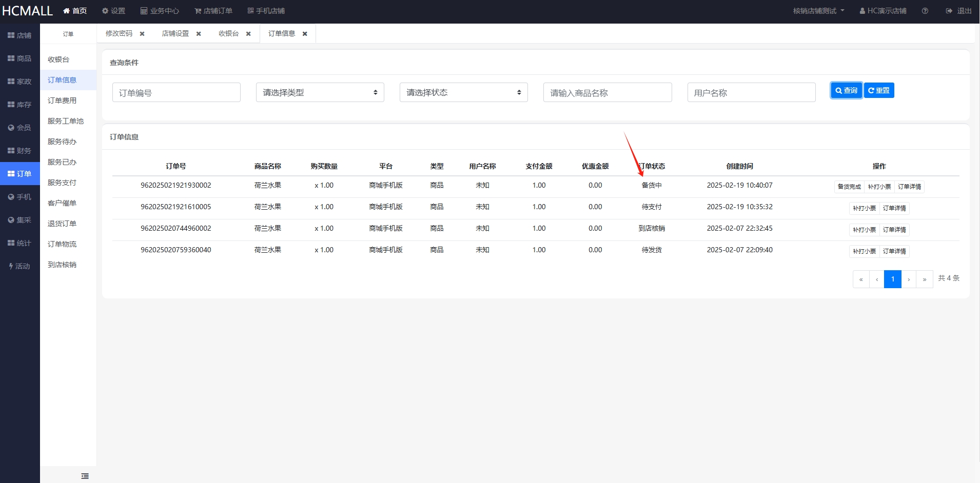Go to first page with « button
Viewport: 980px width, 483px height.
(861, 279)
